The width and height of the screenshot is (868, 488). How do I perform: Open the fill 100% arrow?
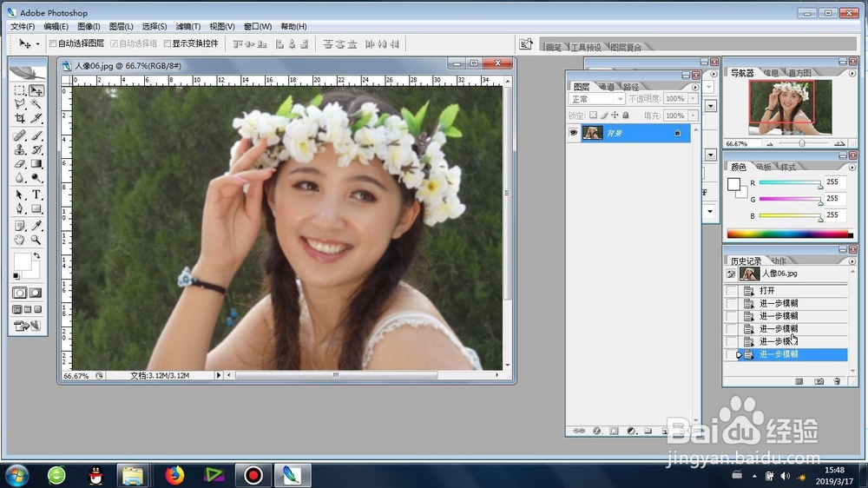pos(693,115)
